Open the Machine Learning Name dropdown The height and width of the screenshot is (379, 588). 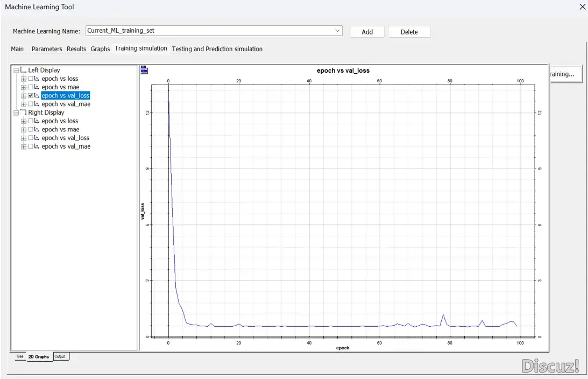pyautogui.click(x=337, y=31)
